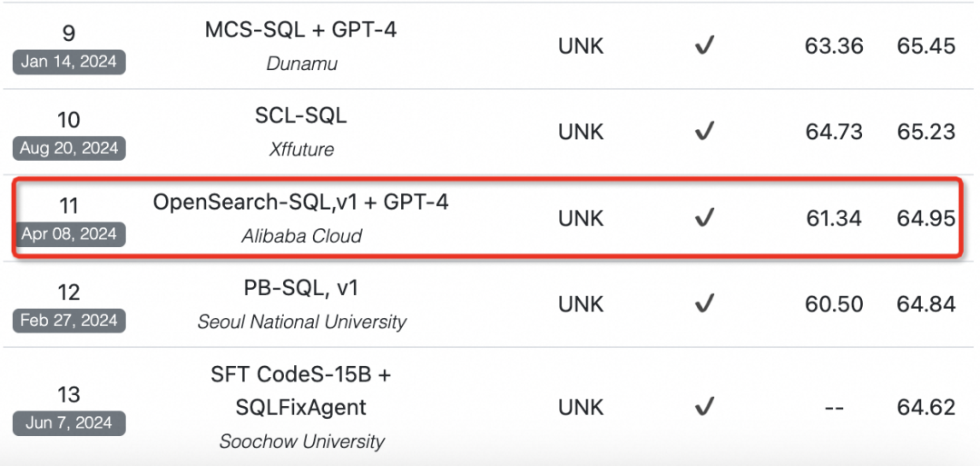
Task: Click the Feb 27, 2024 date badge
Action: (69, 321)
